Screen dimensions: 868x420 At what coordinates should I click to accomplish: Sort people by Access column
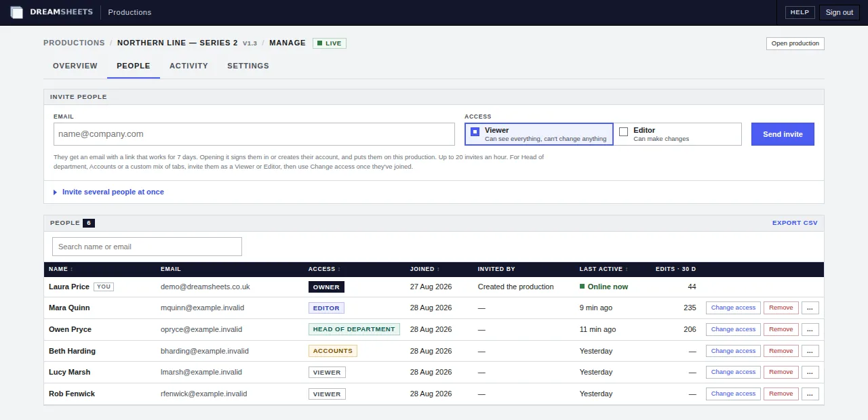324,269
